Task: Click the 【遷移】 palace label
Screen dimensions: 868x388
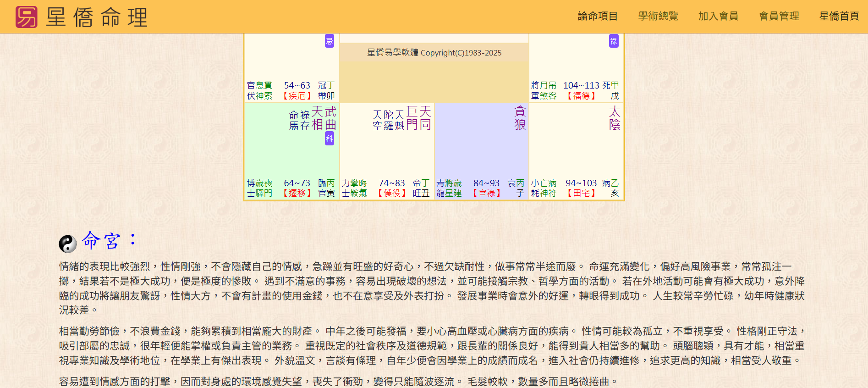Action: pos(297,193)
